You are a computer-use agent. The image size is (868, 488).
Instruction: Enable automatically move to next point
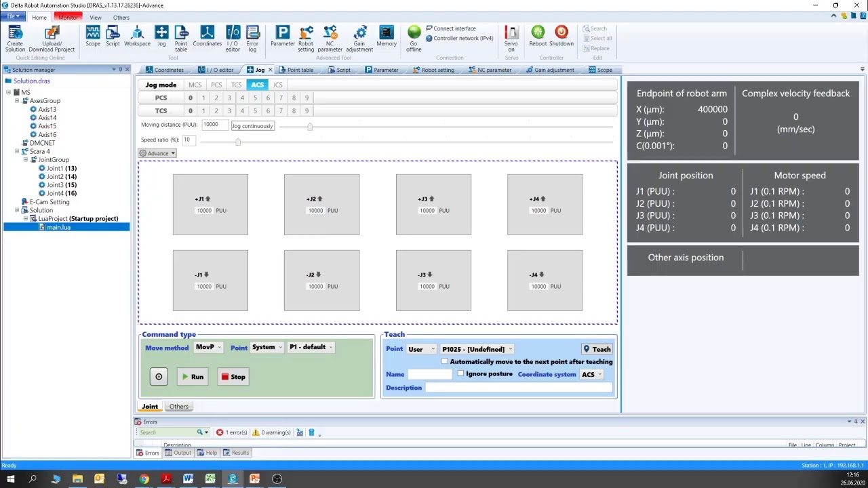(445, 362)
